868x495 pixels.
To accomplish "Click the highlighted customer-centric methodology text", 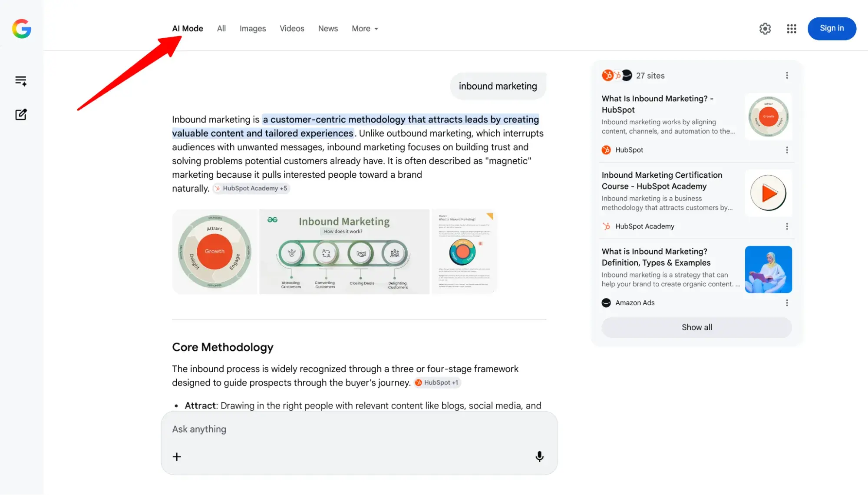I will tap(356, 126).
